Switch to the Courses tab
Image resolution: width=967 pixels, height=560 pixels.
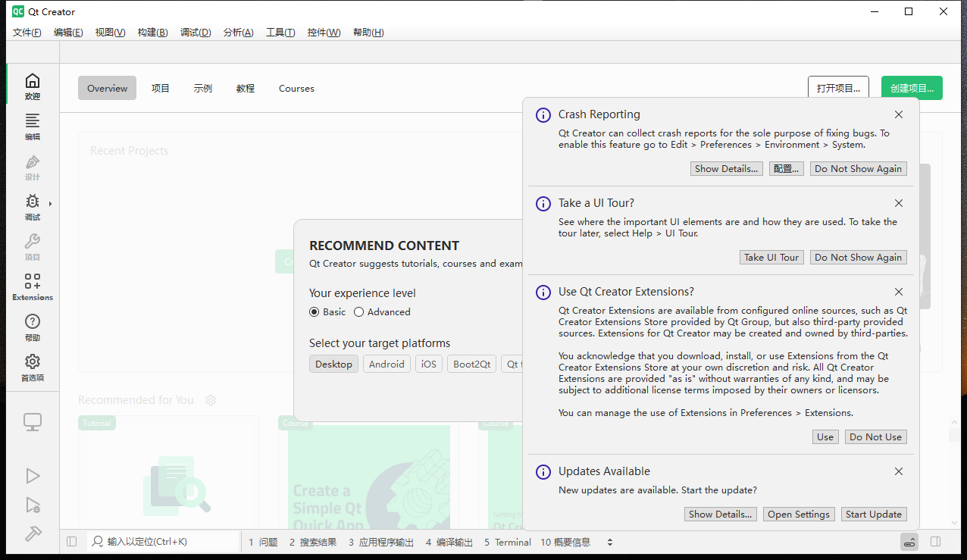(x=296, y=88)
